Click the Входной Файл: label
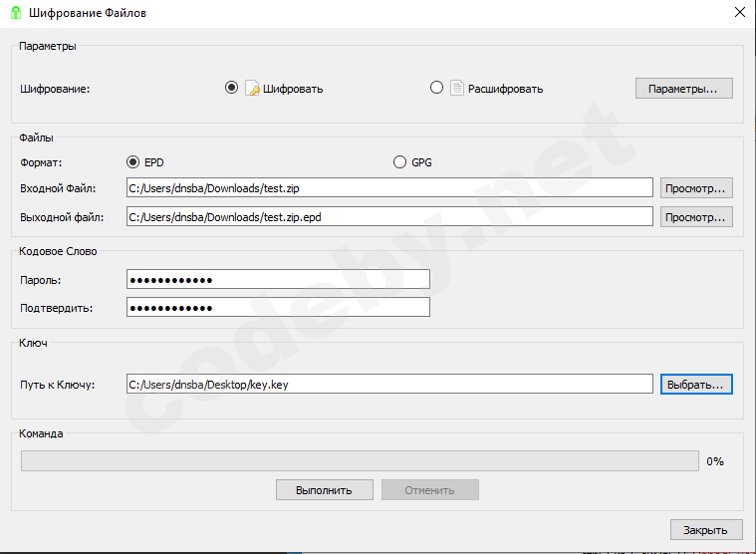756x554 pixels. (x=58, y=188)
